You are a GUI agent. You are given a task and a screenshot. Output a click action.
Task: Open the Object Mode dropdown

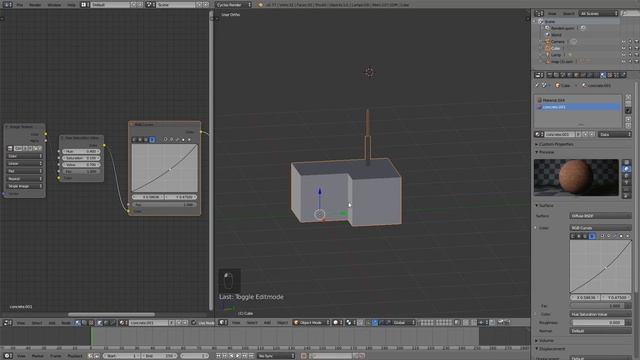[x=311, y=322]
